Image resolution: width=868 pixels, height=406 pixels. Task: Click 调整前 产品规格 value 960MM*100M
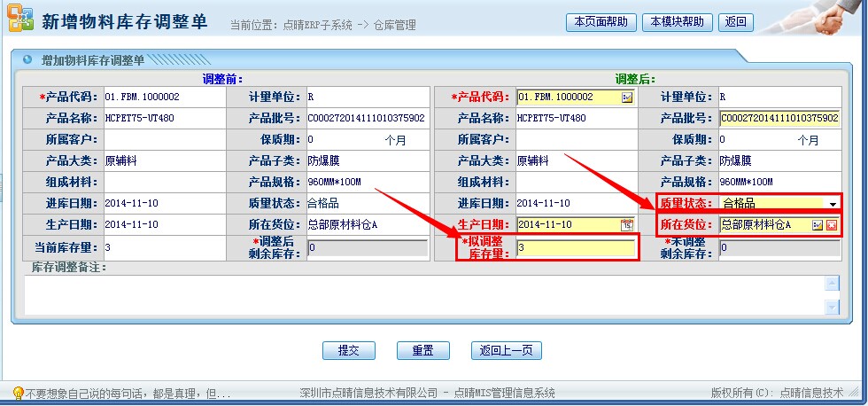335,183
